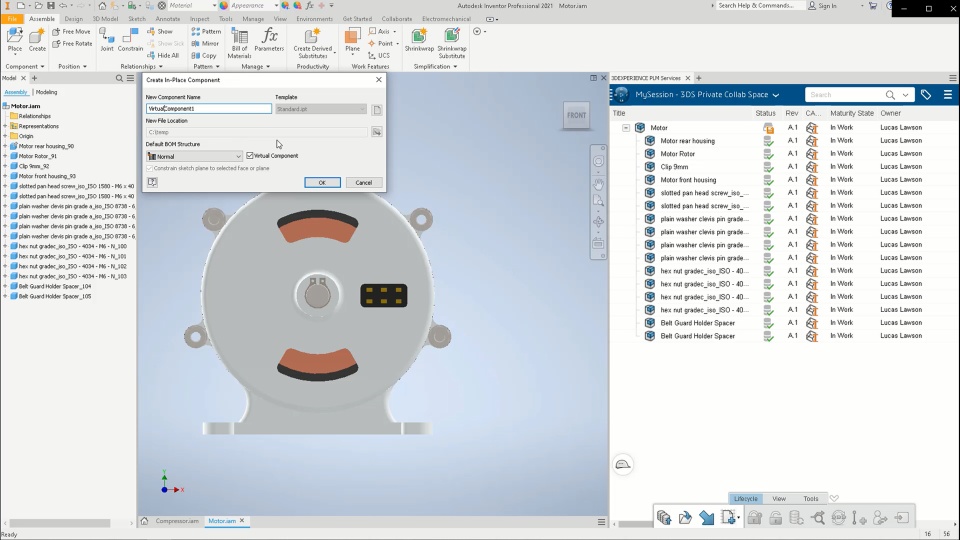Click the Create Derived Substitutes icon
960x540 pixels.
pyautogui.click(x=312, y=37)
